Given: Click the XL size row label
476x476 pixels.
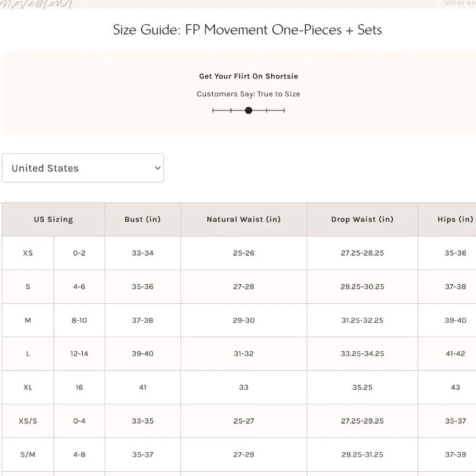Looking at the screenshot, I should click(x=28, y=387).
